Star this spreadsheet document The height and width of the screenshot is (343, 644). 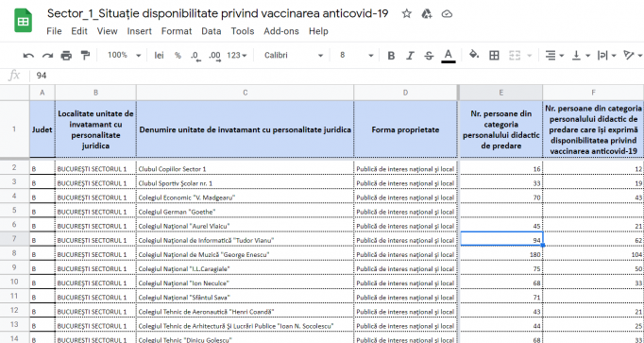pos(407,14)
